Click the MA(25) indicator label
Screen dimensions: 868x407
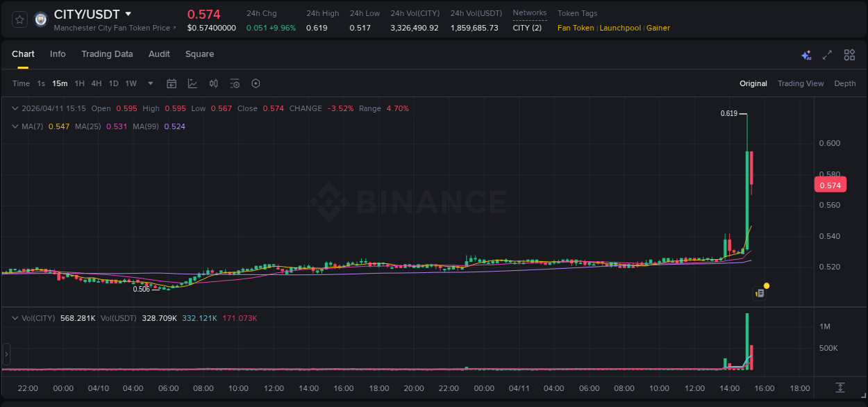click(x=88, y=126)
